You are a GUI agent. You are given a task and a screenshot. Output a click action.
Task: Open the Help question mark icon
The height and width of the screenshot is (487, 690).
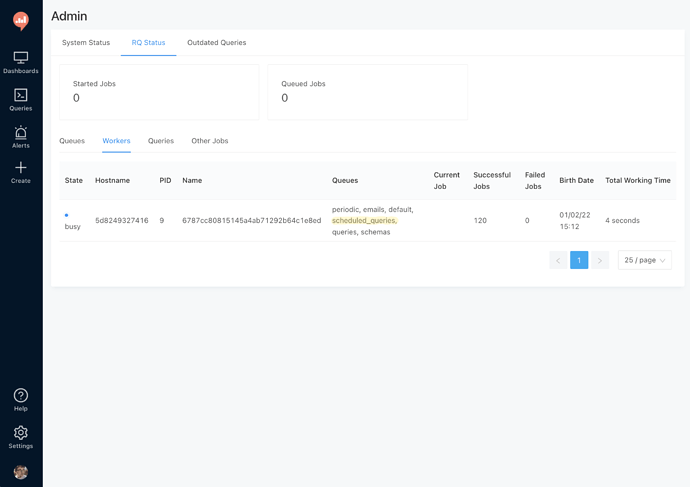click(21, 395)
